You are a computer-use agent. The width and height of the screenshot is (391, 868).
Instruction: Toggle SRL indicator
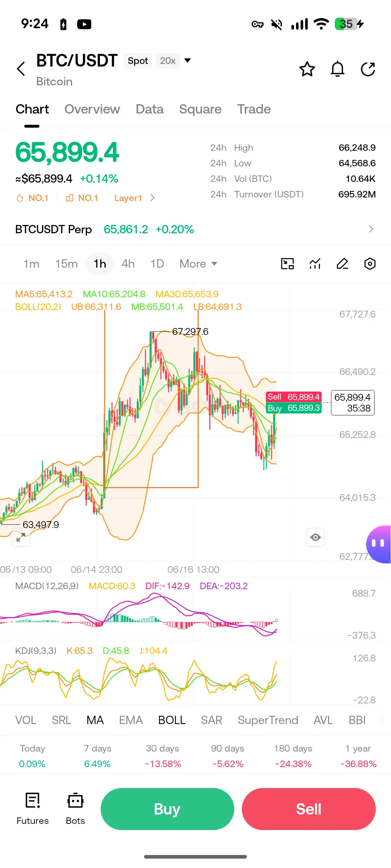[61, 720]
